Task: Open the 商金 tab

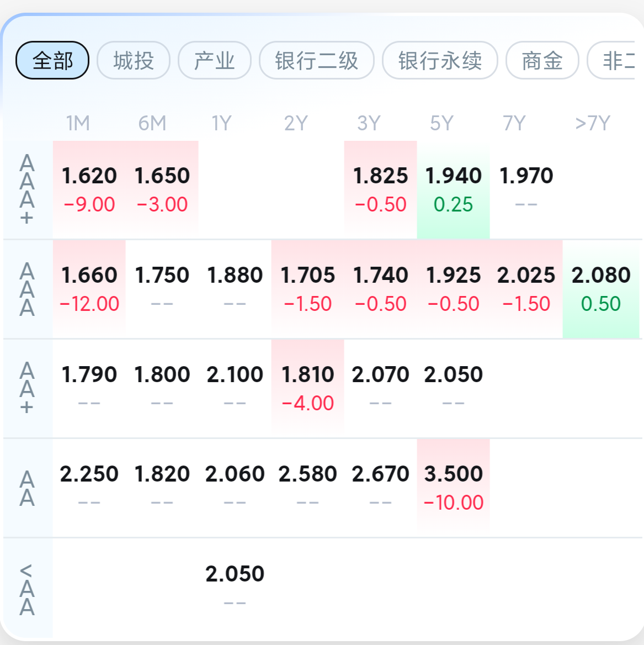Action: pyautogui.click(x=542, y=60)
